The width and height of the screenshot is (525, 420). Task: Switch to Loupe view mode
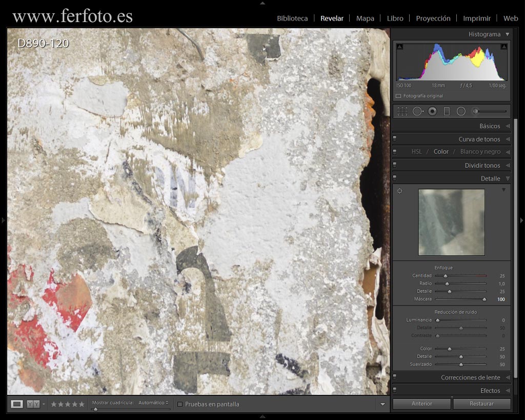click(17, 404)
